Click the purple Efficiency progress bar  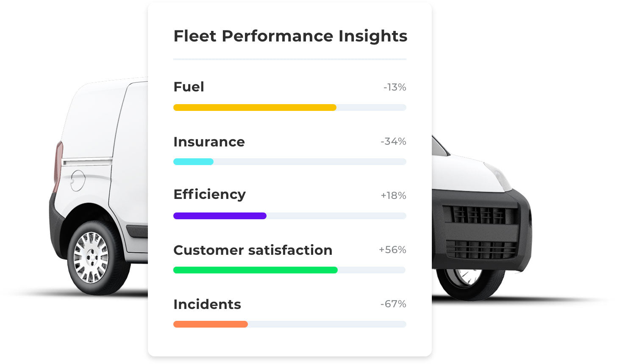click(220, 216)
